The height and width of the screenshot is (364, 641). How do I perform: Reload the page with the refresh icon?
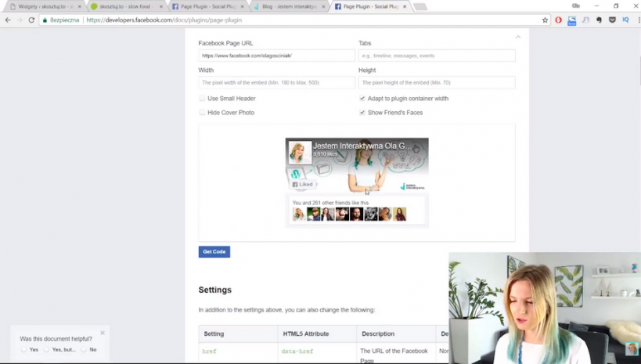pyautogui.click(x=31, y=20)
